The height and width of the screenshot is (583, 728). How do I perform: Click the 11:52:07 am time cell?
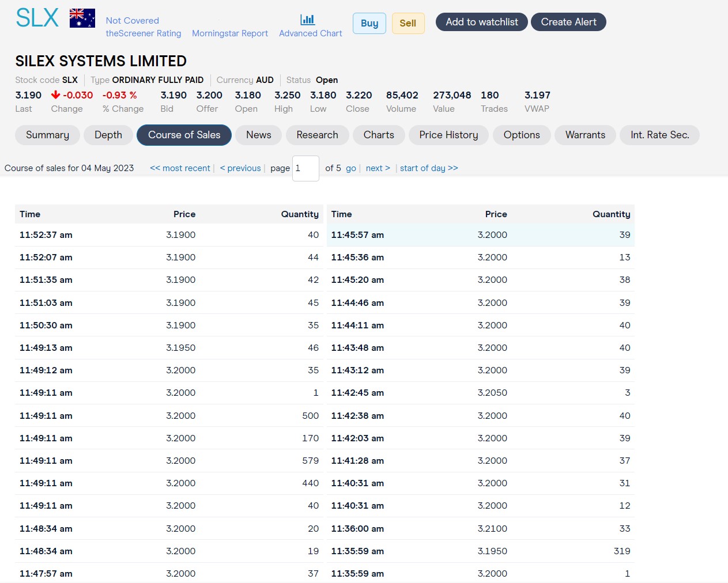click(46, 258)
